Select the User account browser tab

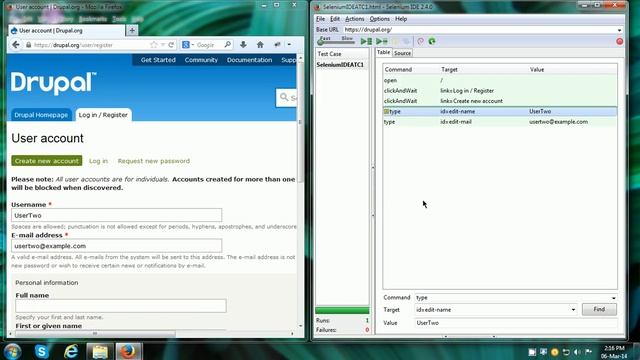point(66,31)
